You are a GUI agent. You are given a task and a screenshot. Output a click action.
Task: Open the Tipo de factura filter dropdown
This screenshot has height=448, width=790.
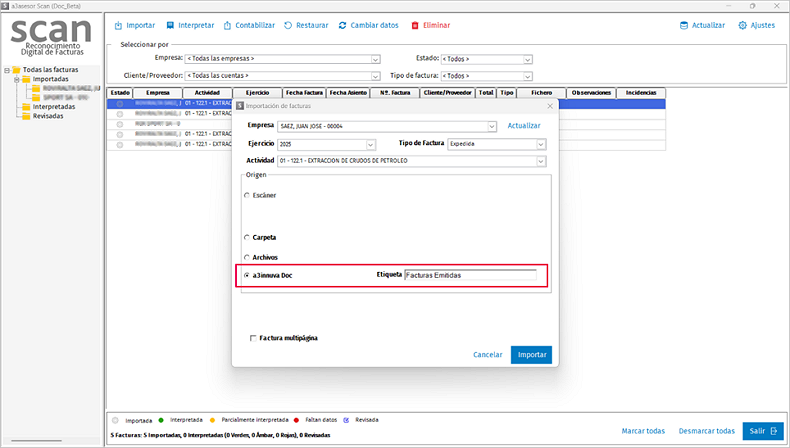pyautogui.click(x=528, y=76)
